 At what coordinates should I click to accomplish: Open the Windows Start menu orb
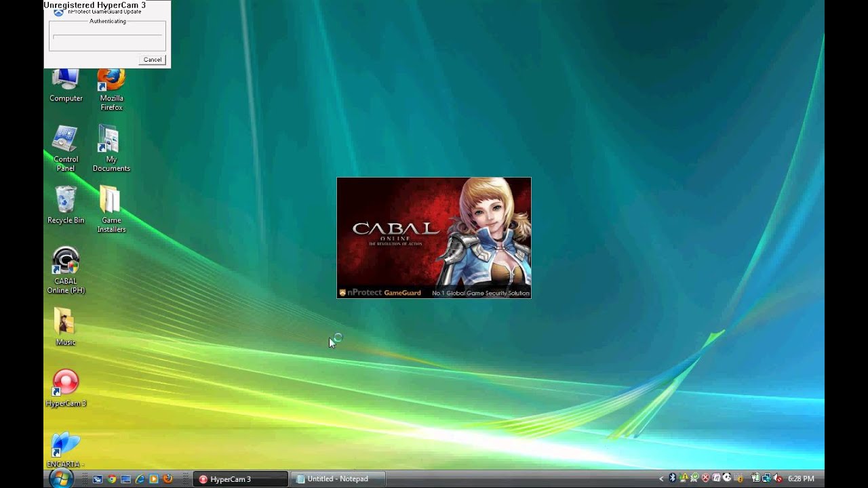click(x=61, y=479)
